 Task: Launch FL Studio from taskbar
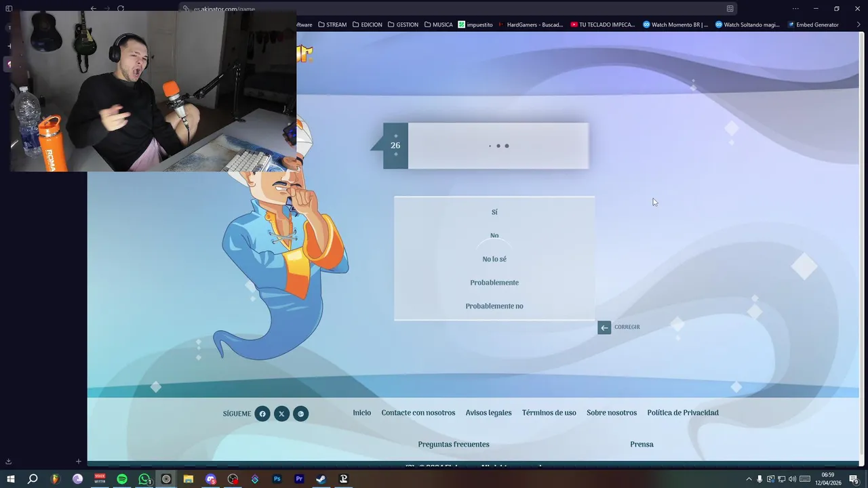point(55,479)
